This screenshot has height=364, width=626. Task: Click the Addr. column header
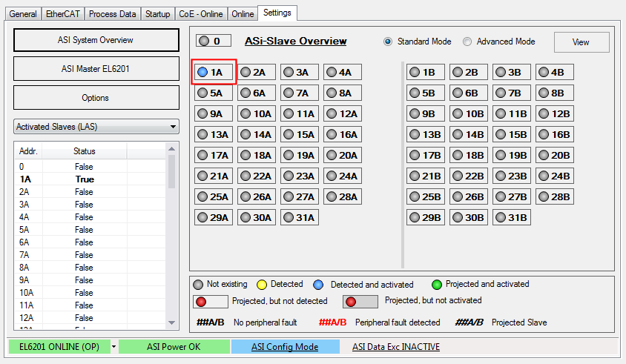pos(28,151)
